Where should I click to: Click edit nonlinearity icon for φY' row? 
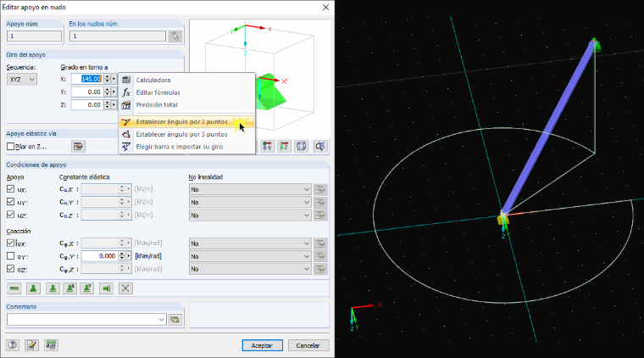click(x=320, y=256)
